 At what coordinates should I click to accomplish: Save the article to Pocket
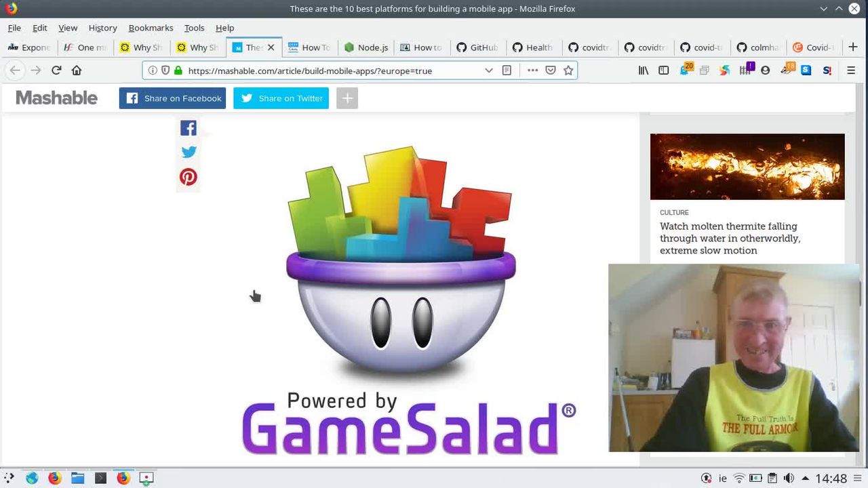[551, 70]
